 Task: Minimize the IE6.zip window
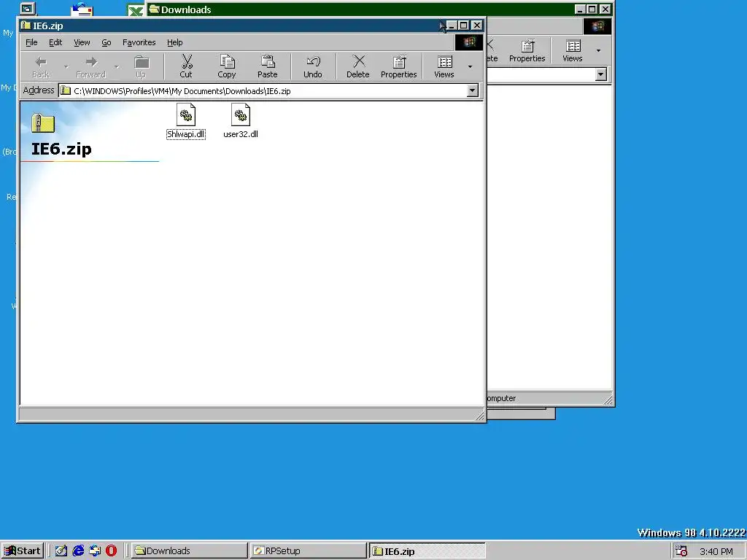pos(452,26)
